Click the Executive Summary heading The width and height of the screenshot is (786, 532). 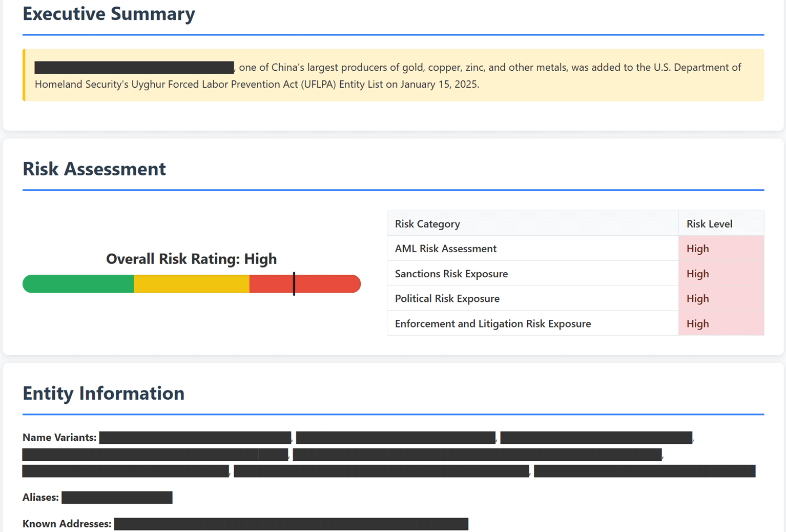click(x=109, y=14)
